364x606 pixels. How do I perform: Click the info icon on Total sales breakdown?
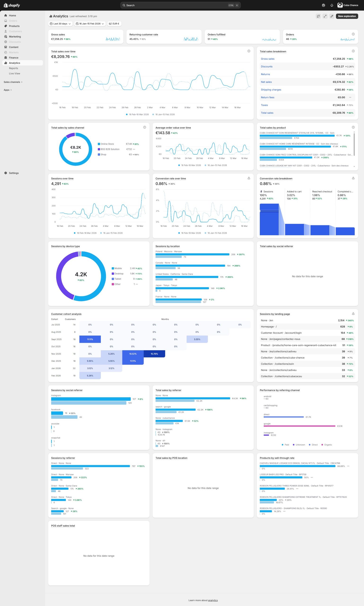click(353, 51)
